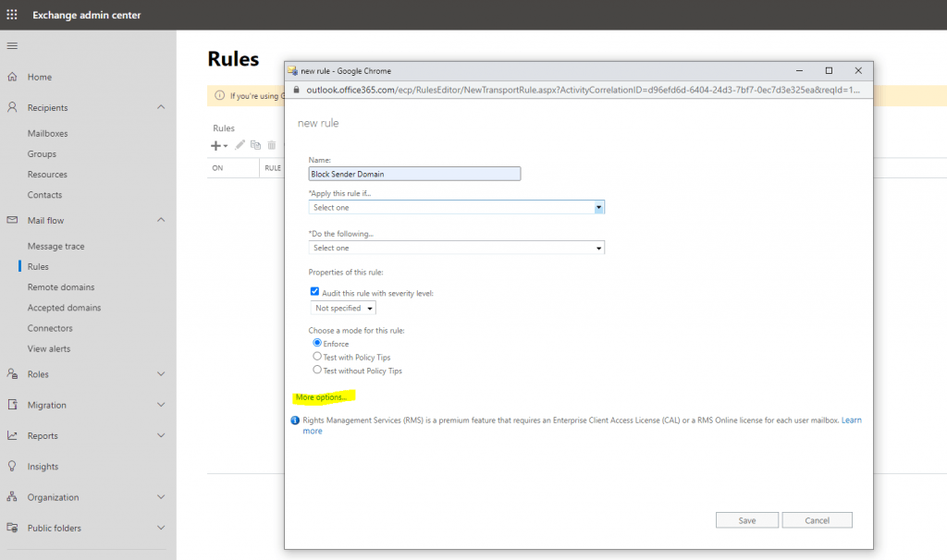Viewport: 947px width, 560px height.
Task: Open Remote domains in sidebar
Action: (x=61, y=287)
